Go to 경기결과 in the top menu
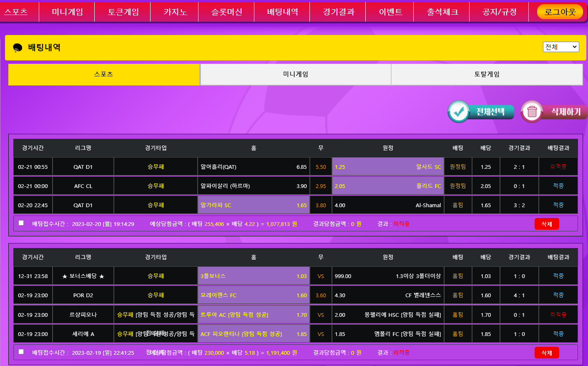588x366 pixels. pyautogui.click(x=338, y=12)
